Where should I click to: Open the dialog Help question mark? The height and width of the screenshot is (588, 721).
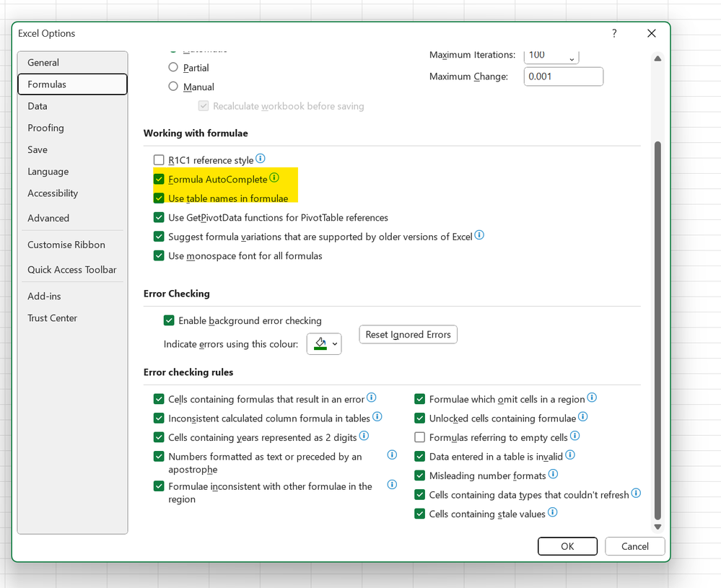click(x=614, y=33)
